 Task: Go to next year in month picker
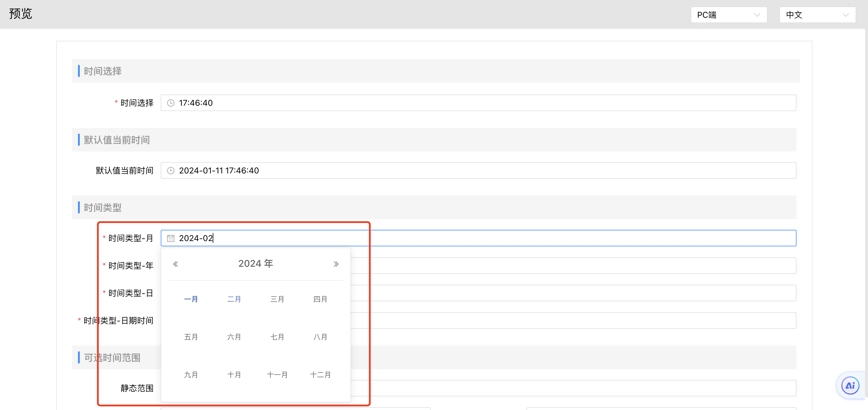(x=336, y=264)
